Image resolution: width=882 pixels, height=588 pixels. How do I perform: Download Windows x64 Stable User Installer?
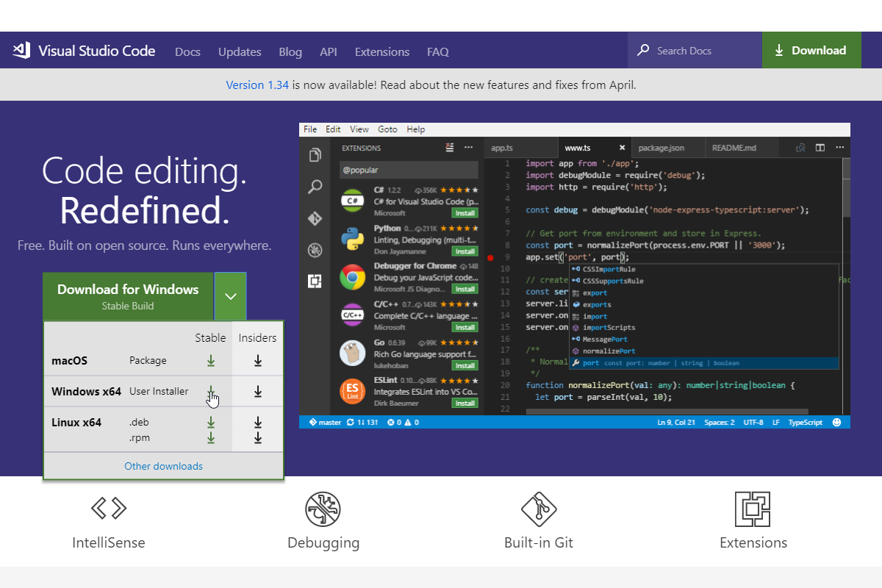point(211,391)
